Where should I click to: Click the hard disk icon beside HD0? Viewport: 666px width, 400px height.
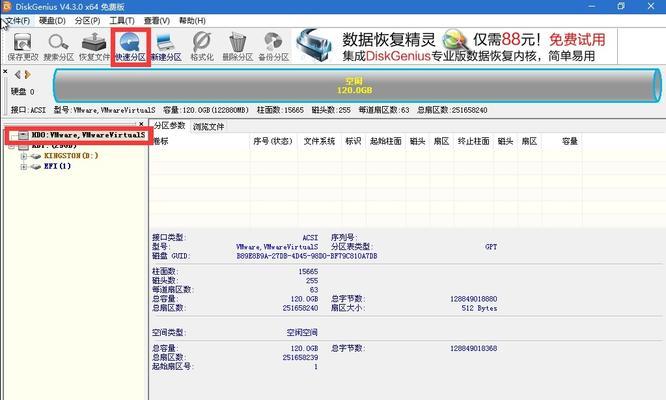pos(23,135)
